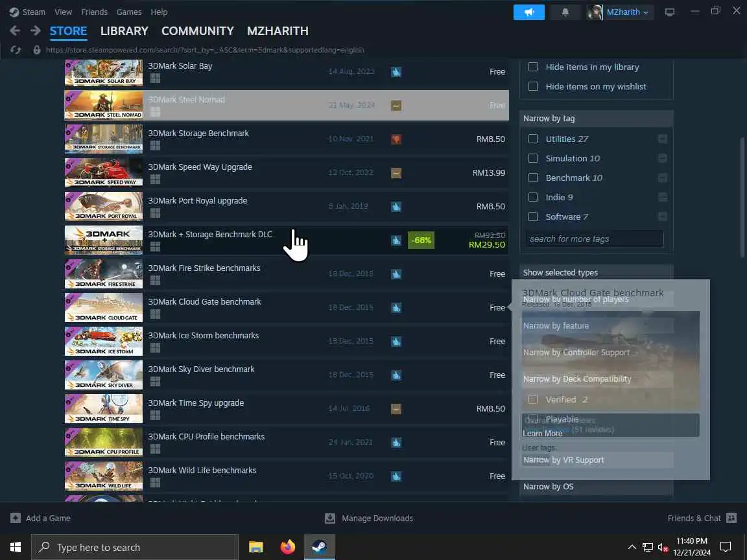Collapse the Narrow by tag section
This screenshot has width=747, height=560.
(x=597, y=119)
